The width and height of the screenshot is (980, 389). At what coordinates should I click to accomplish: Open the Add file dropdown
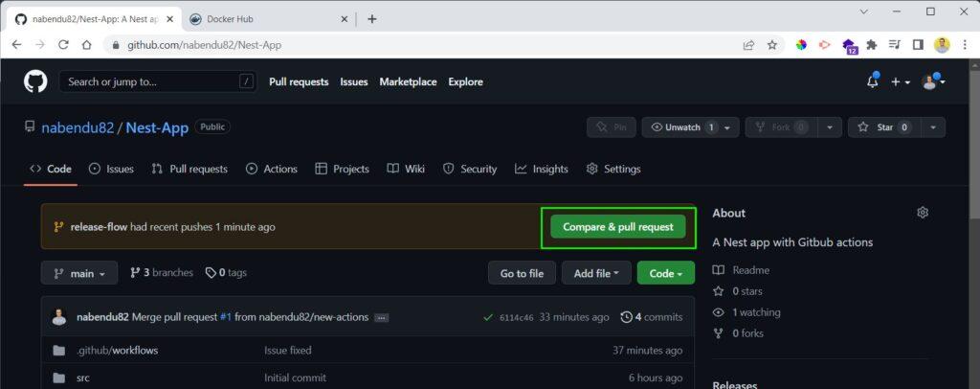click(x=596, y=273)
